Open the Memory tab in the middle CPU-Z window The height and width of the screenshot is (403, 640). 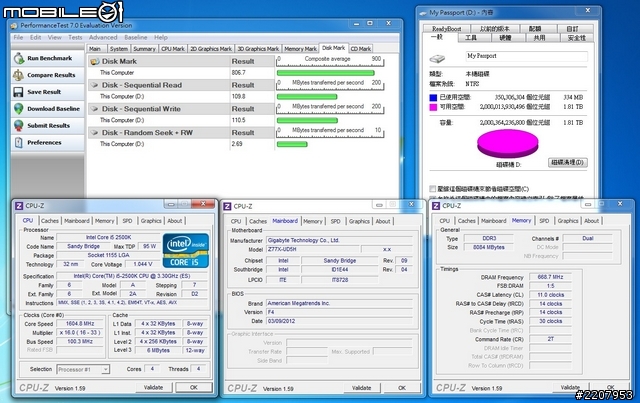point(313,221)
